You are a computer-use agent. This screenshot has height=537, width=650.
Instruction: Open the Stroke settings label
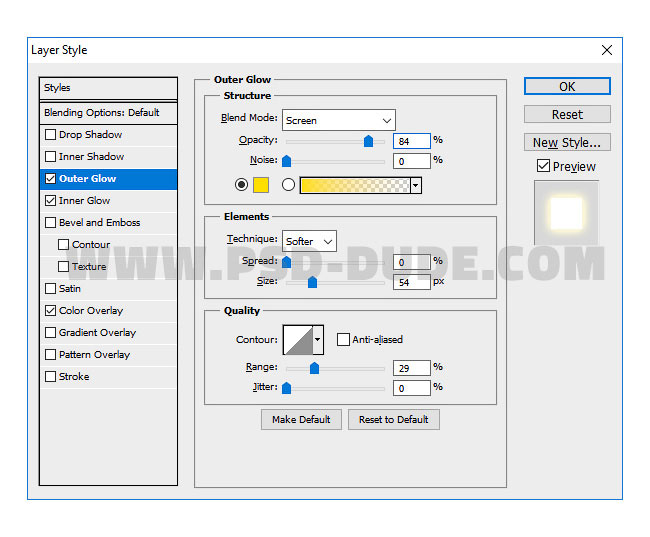(x=74, y=377)
